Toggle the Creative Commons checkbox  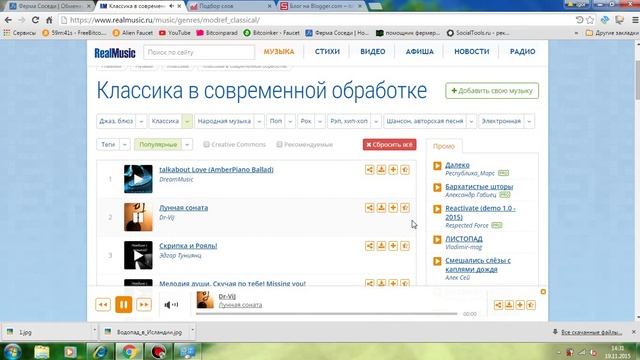tap(207, 144)
